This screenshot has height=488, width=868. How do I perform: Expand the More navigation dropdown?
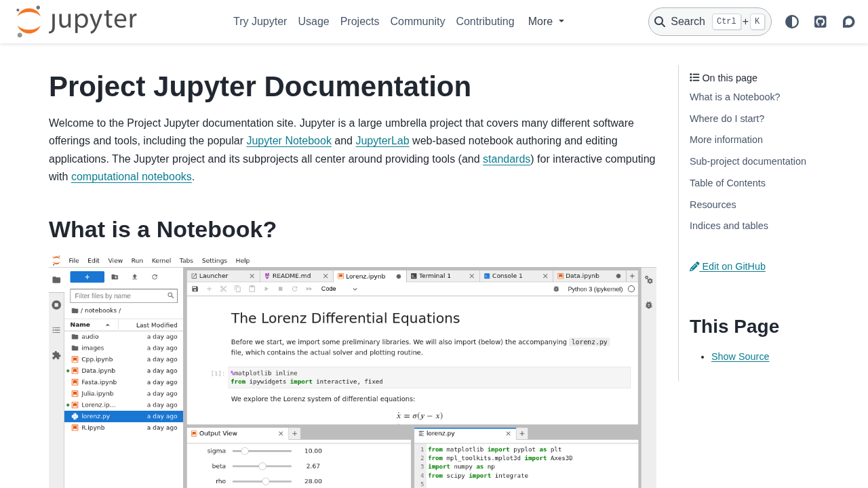[x=546, y=22]
